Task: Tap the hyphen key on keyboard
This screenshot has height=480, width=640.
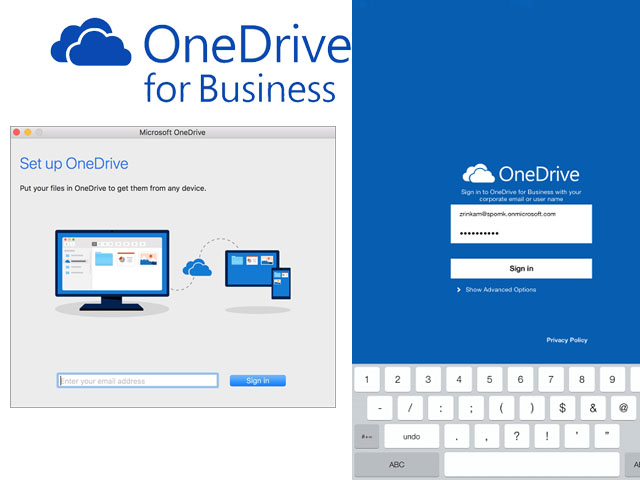Action: point(380,408)
